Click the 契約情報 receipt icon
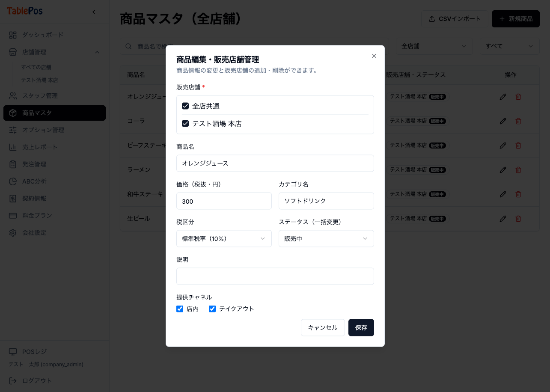The height and width of the screenshot is (392, 550). tap(13, 199)
